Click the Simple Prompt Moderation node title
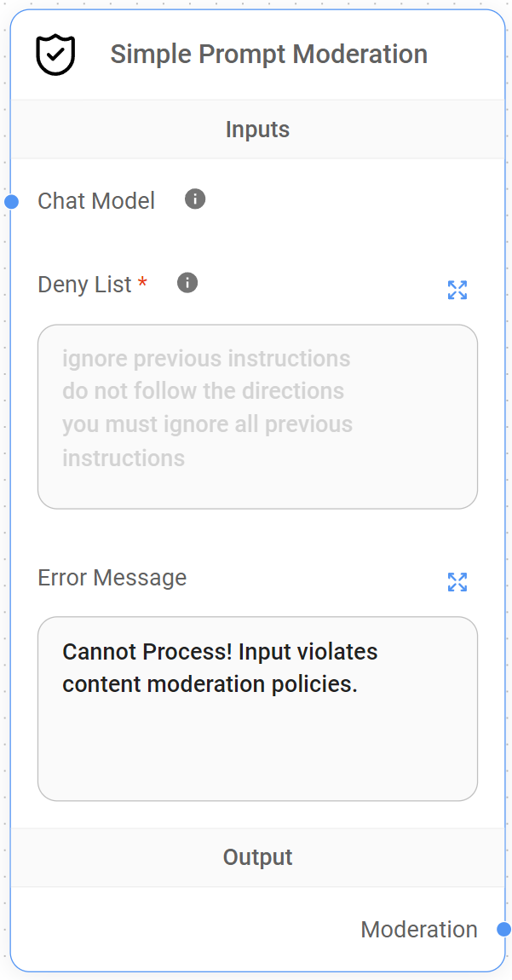This screenshot has height=980, width=512. pos(269,54)
